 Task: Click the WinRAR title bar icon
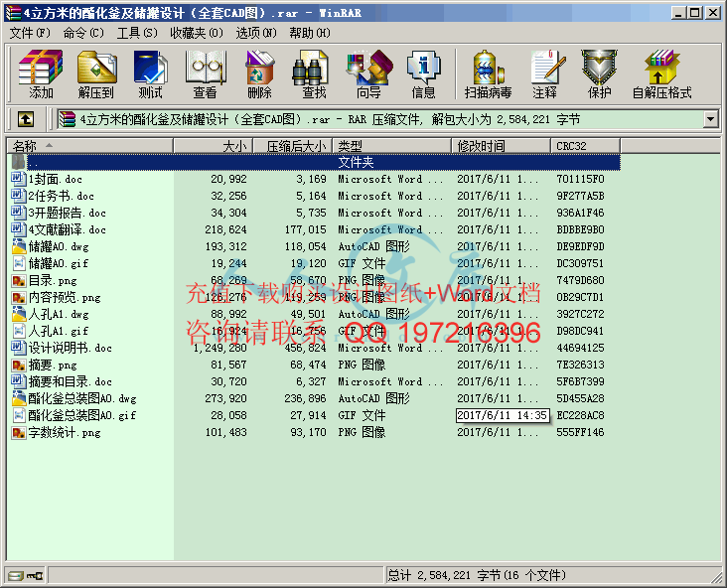(x=13, y=13)
